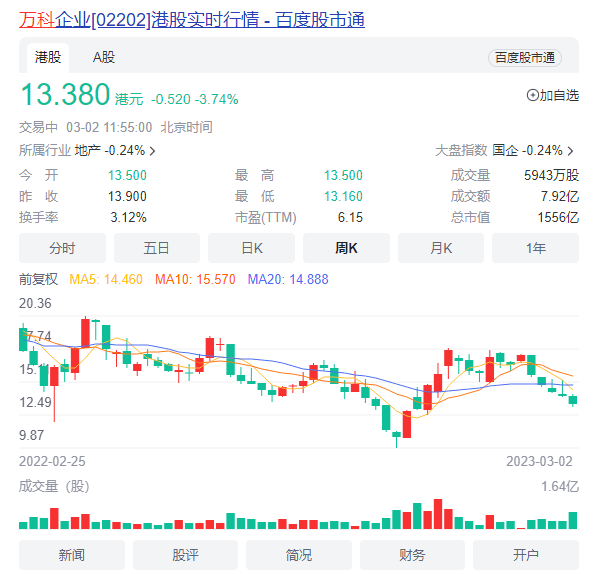Screen dimensions: 607x574
Task: Click the 最低 value 13.160
Action: (343, 196)
